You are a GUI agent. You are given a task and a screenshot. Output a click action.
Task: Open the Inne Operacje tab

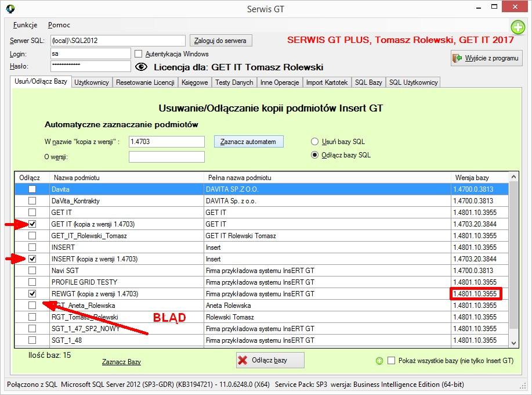pos(280,82)
